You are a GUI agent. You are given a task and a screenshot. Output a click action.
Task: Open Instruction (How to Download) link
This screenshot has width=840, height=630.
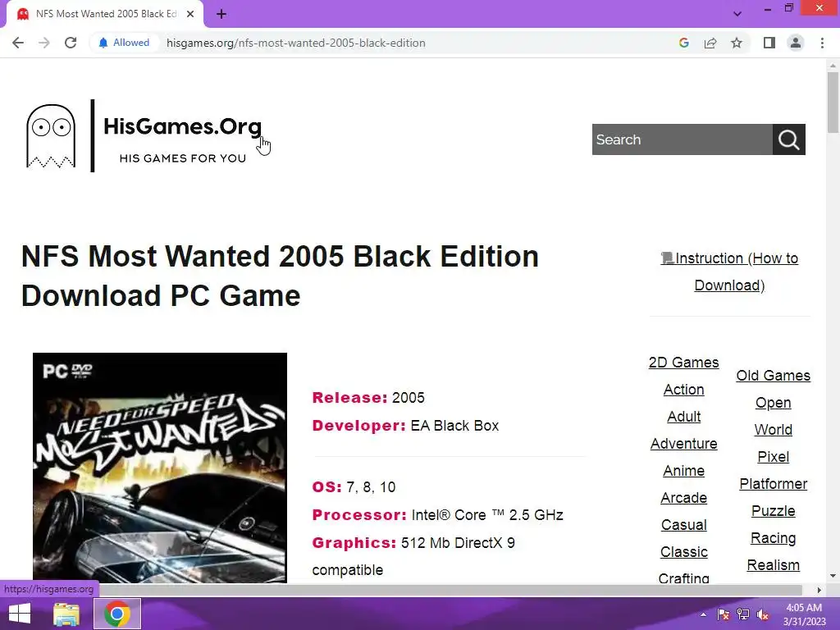(x=729, y=272)
